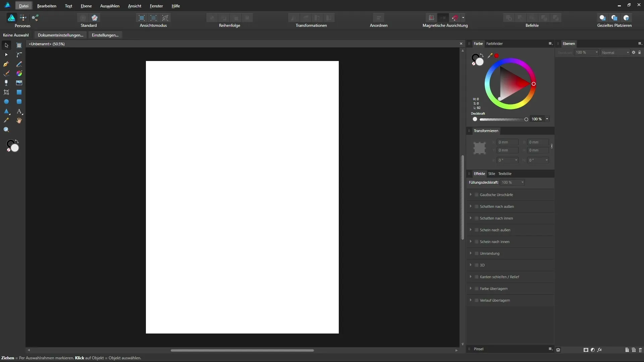644x362 pixels.
Task: Enable the Schein nach innen effect
Action: [476, 242]
